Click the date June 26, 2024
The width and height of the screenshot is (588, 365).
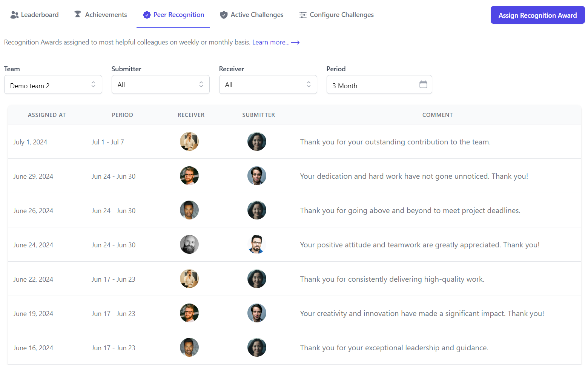33,211
